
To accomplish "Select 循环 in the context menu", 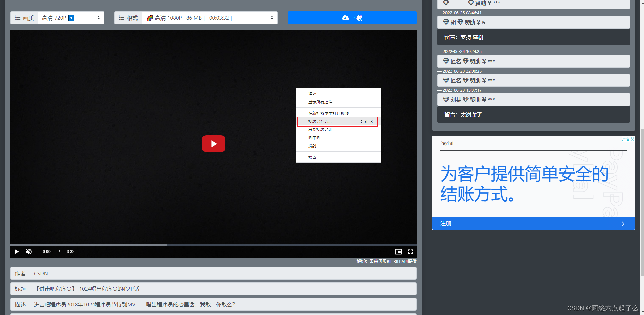I will pos(338,93).
